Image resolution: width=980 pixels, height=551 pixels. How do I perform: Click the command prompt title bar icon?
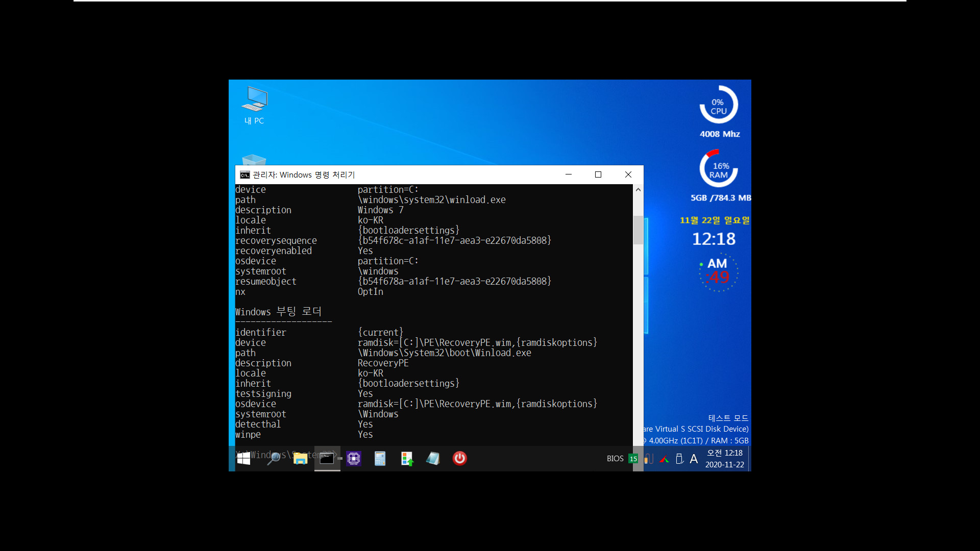(x=245, y=175)
